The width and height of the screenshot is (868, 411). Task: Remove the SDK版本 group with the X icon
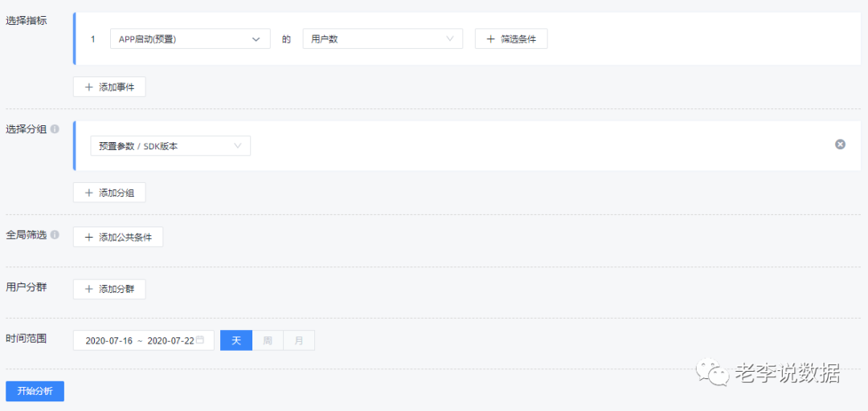click(x=840, y=144)
